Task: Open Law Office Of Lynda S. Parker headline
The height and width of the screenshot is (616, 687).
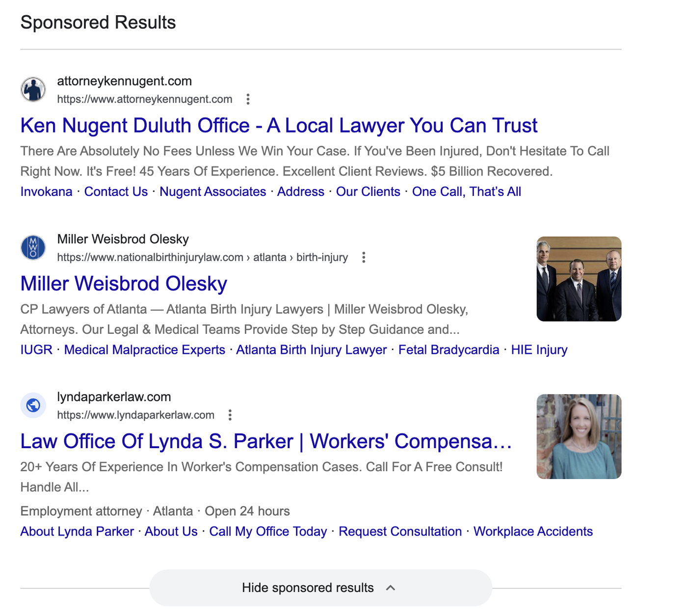Action: (266, 441)
